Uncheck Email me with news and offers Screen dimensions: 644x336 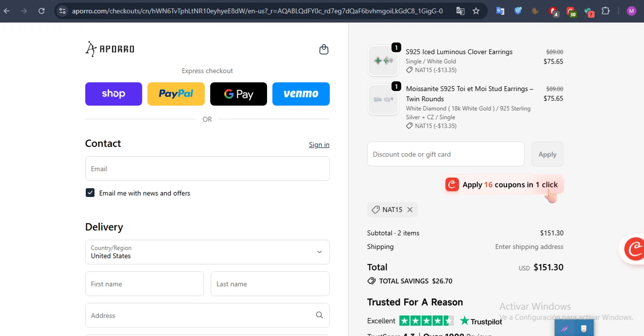pyautogui.click(x=90, y=193)
